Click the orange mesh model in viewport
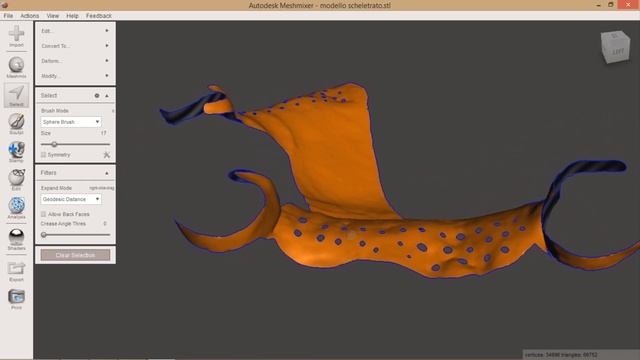Image resolution: width=640 pixels, height=360 pixels. coord(339,163)
